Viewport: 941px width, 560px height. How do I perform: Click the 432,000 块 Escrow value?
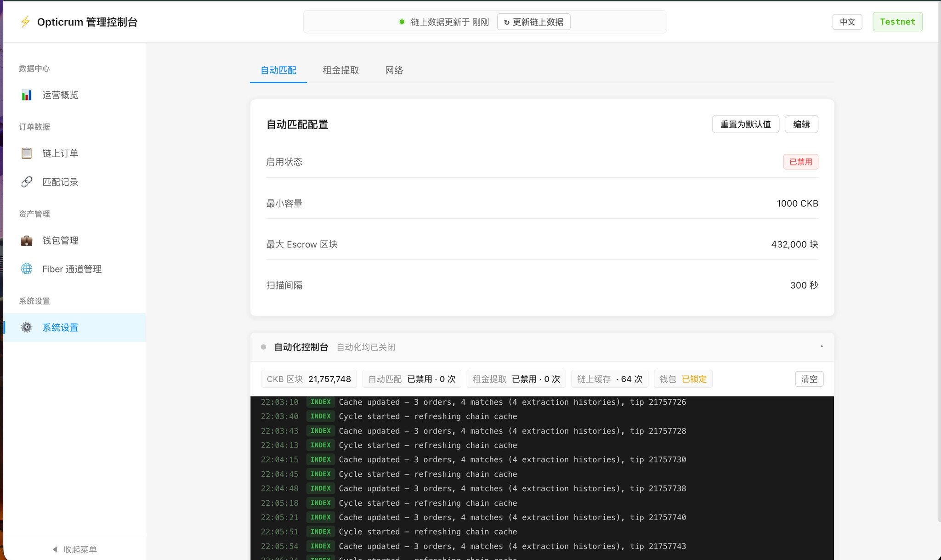795,244
